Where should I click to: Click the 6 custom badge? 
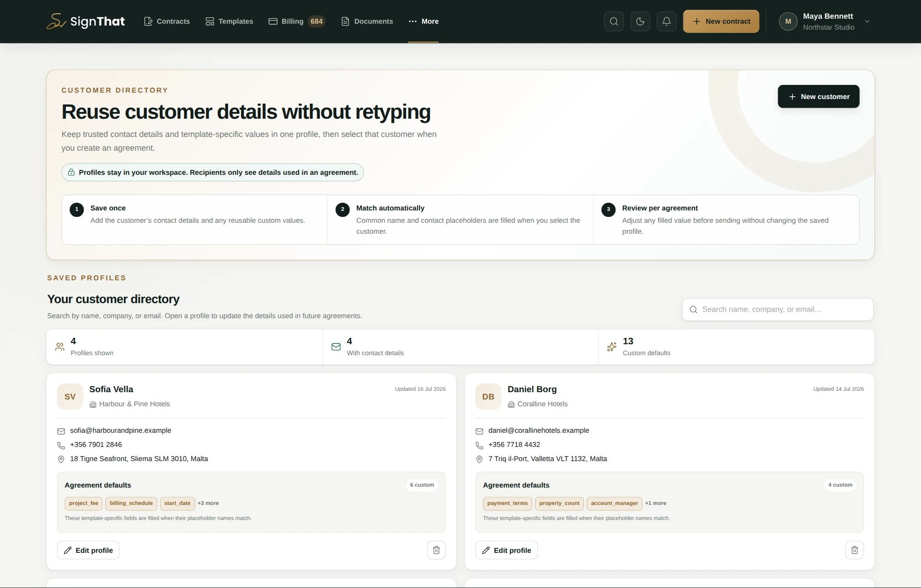click(x=422, y=485)
